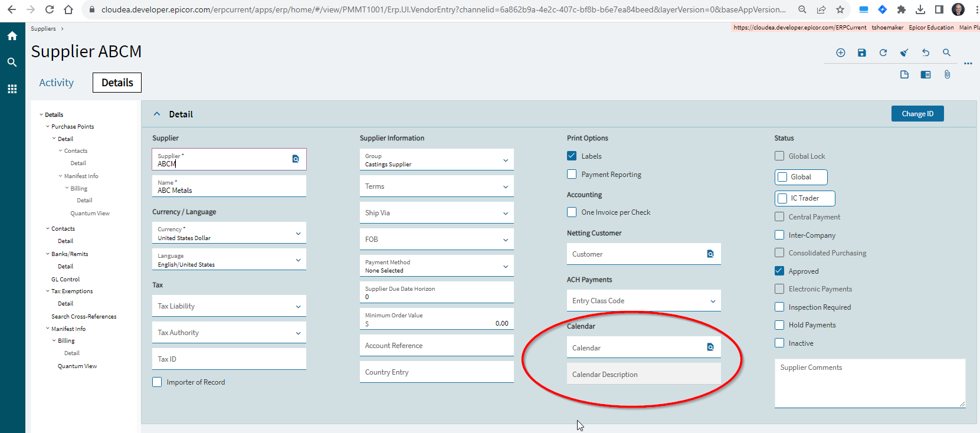Switch to the Activity tab

(x=57, y=83)
